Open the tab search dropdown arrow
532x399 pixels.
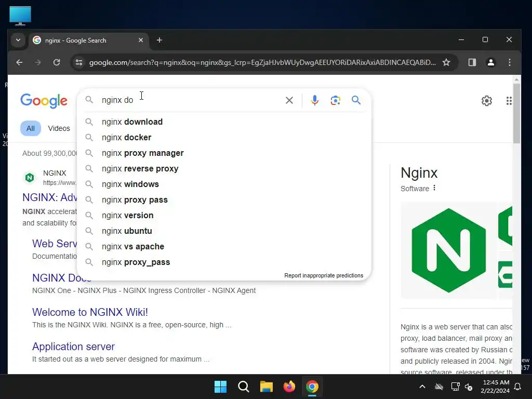[18, 41]
